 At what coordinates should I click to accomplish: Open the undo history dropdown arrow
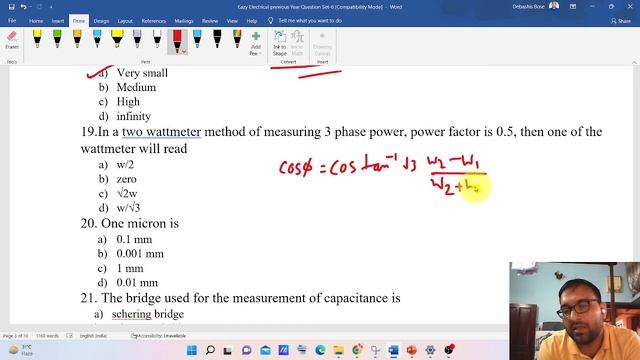[30, 7]
